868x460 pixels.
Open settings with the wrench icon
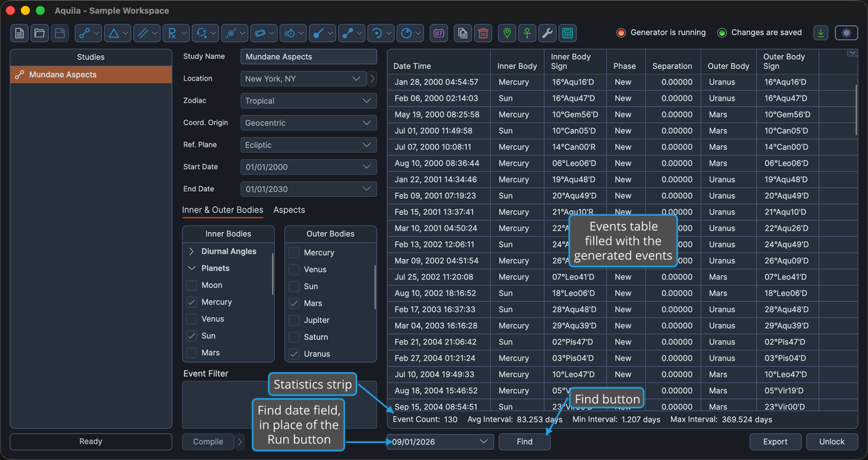pyautogui.click(x=547, y=33)
